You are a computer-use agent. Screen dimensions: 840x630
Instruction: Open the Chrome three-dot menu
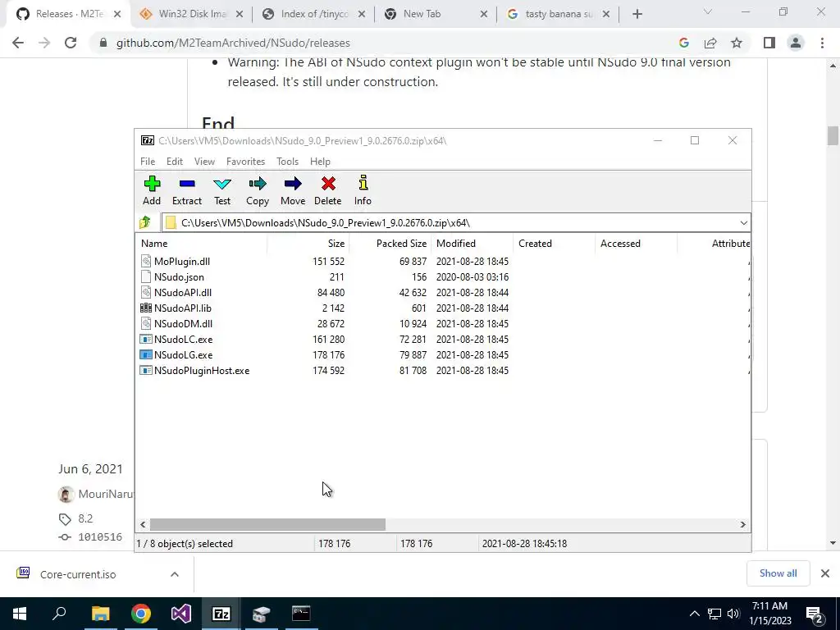tap(822, 43)
